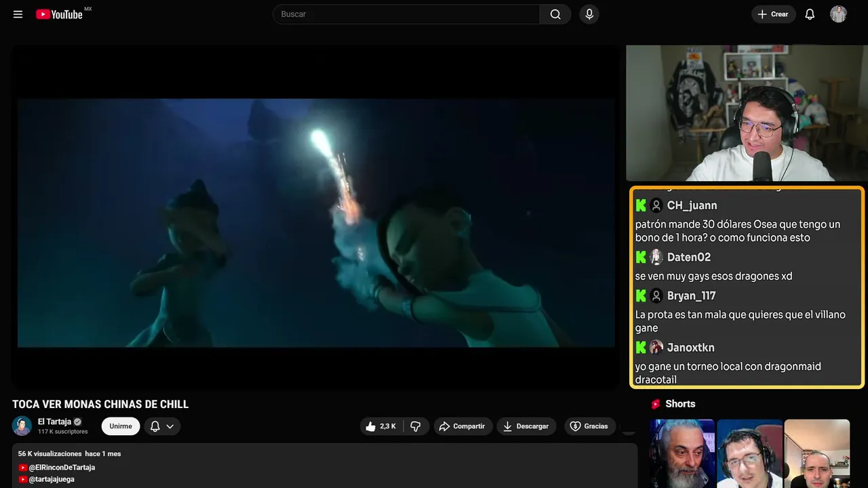Like the video with 2,3 K likes
Screen dimensions: 868x488
381,426
